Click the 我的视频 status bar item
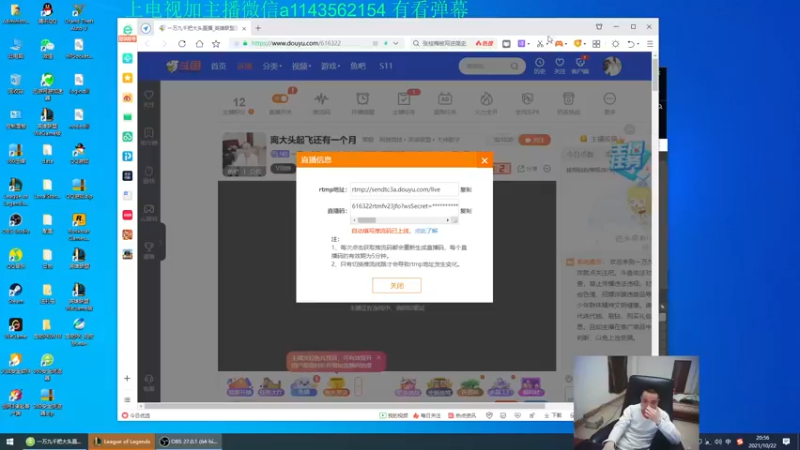Screen dimensions: 800x450 pos(393,415)
